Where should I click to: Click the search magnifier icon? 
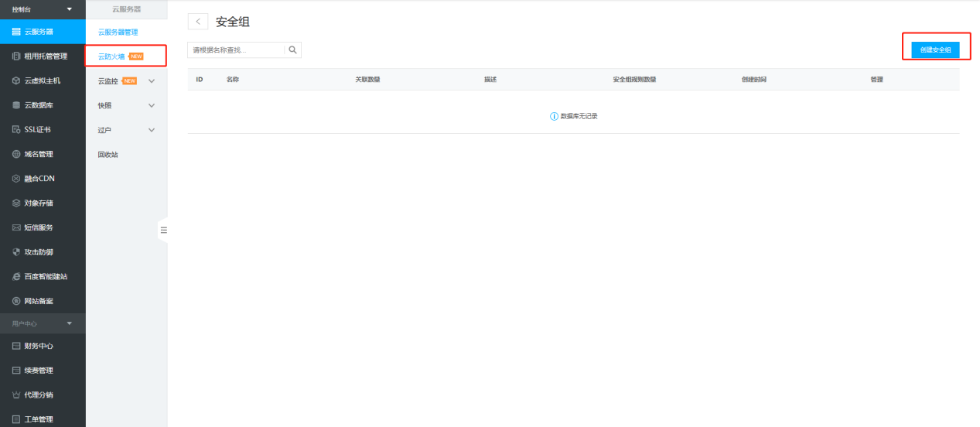click(x=292, y=50)
